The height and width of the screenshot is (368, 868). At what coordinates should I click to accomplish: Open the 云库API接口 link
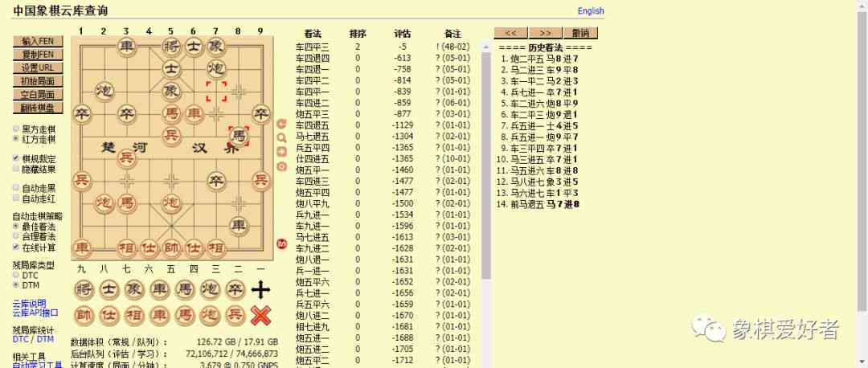[35, 313]
